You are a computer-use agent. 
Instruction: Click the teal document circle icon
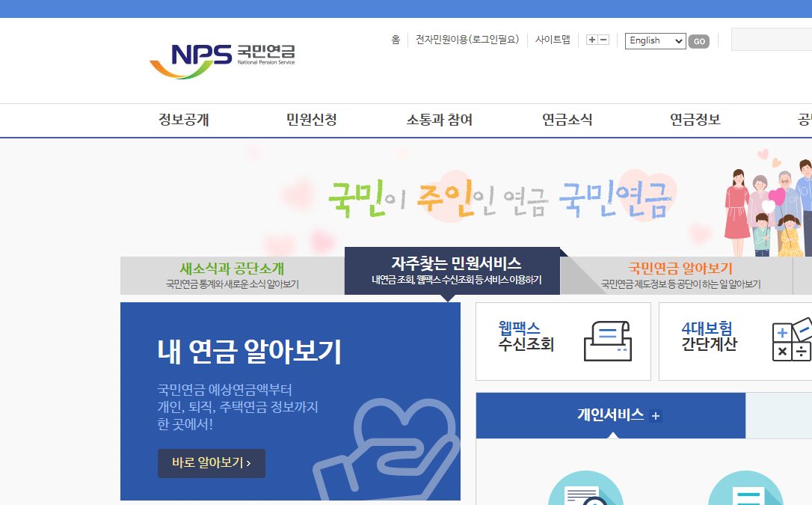click(x=745, y=488)
